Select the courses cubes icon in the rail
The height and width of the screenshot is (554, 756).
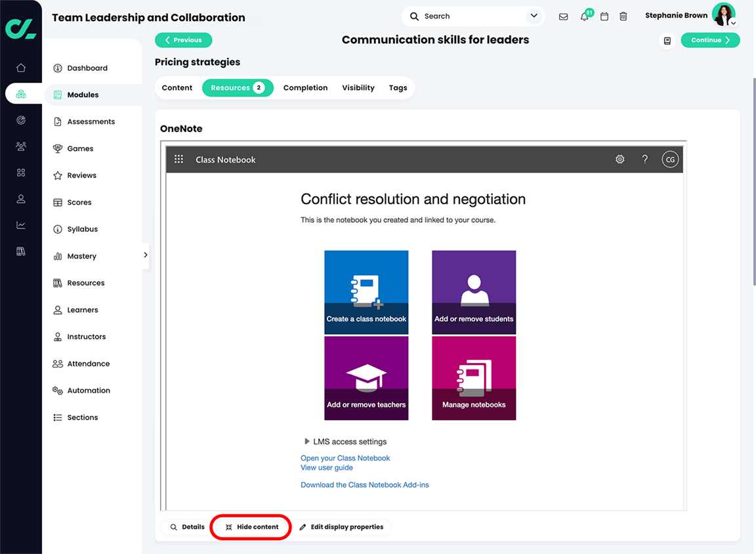(21, 94)
